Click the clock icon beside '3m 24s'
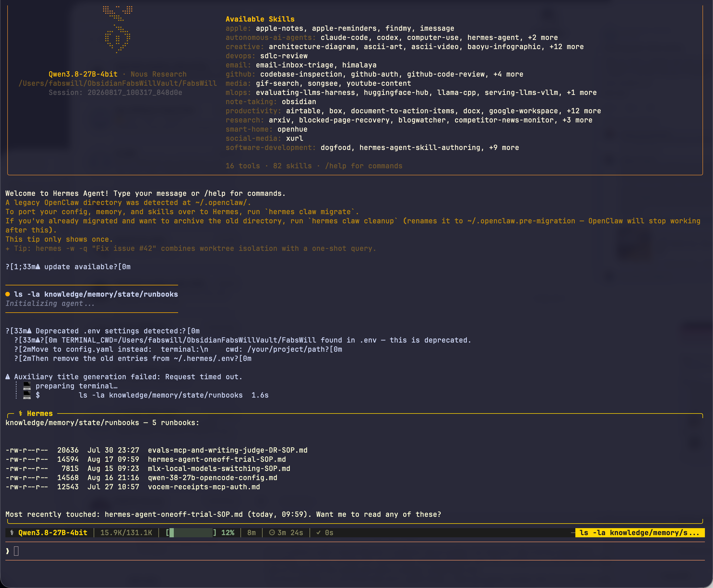This screenshot has height=588, width=713. 272,532
